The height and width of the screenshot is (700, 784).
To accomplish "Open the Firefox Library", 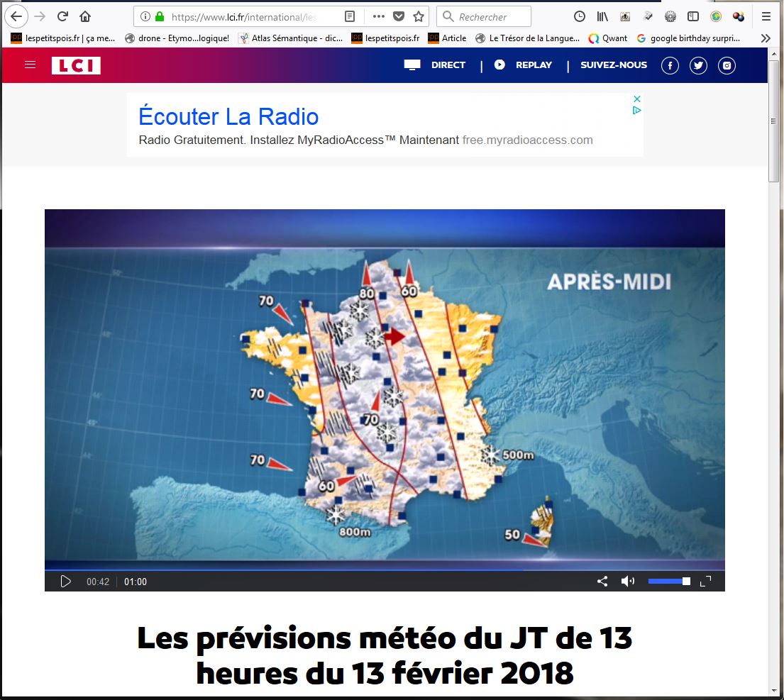I will pyautogui.click(x=602, y=16).
